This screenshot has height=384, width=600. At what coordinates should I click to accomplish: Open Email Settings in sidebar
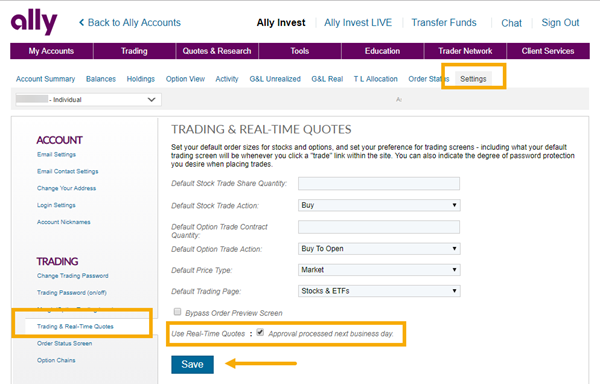pyautogui.click(x=56, y=155)
